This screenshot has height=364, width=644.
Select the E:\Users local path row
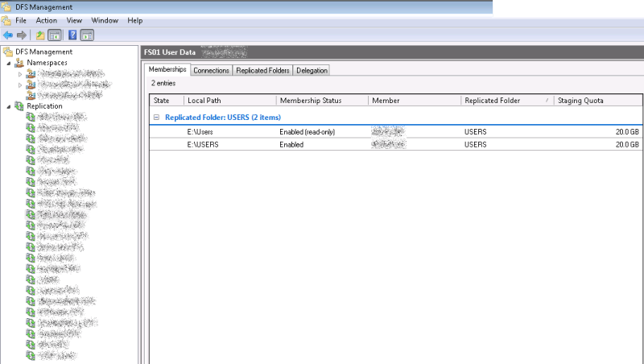tap(396, 132)
